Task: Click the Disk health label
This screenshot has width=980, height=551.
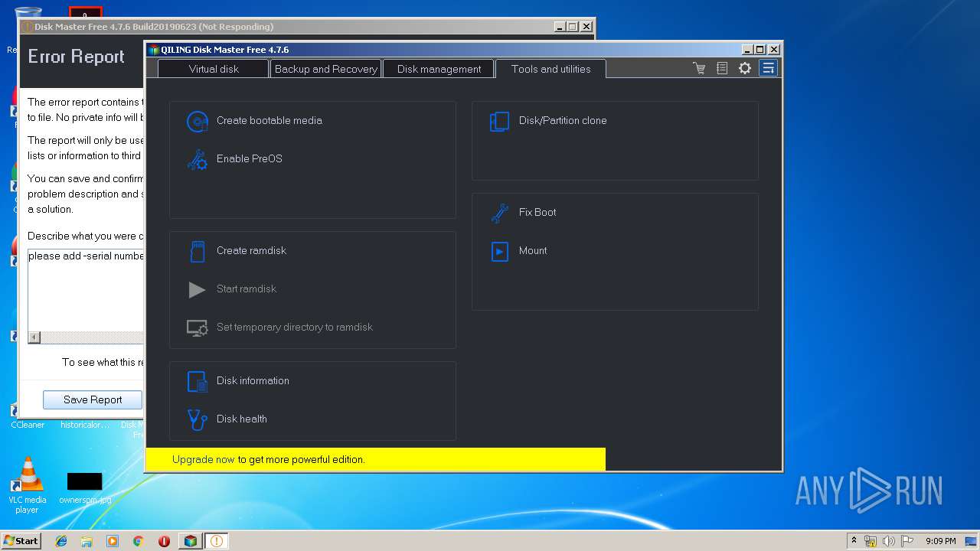Action: tap(242, 419)
